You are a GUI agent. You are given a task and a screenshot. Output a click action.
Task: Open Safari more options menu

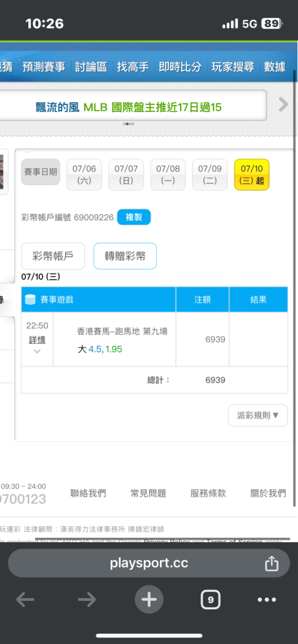click(x=267, y=600)
